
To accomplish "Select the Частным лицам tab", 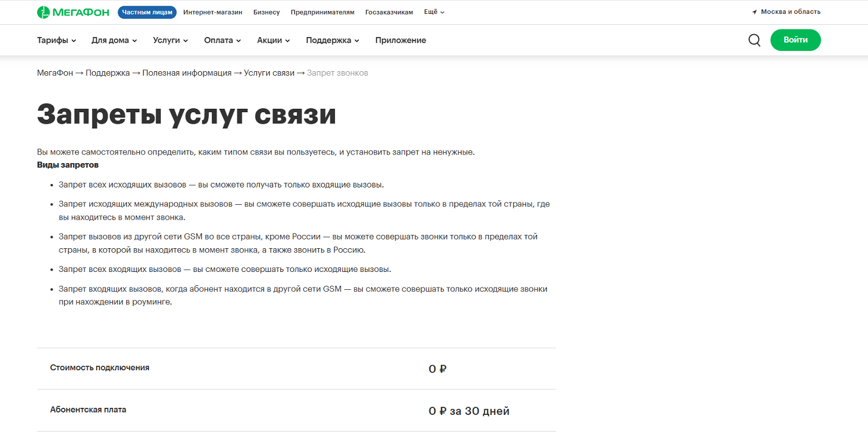I will pyautogui.click(x=147, y=12).
